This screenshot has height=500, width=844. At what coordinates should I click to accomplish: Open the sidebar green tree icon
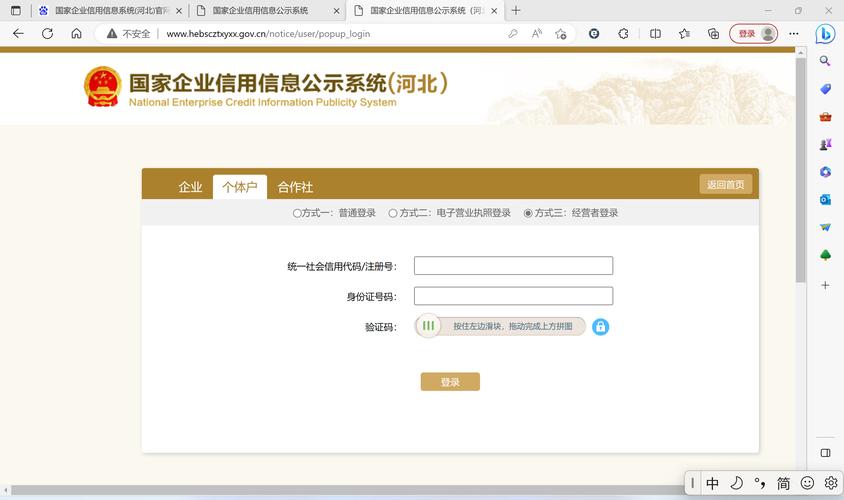click(x=825, y=255)
